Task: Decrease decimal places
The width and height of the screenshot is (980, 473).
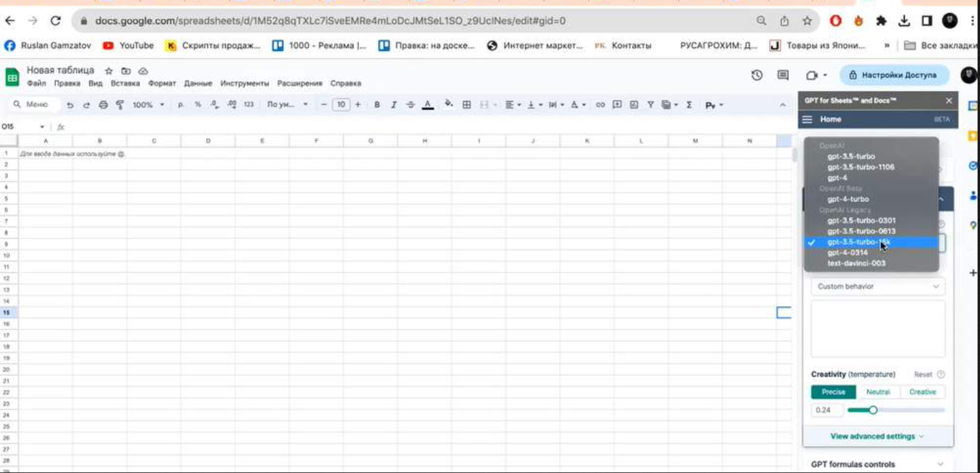Action: [215, 105]
